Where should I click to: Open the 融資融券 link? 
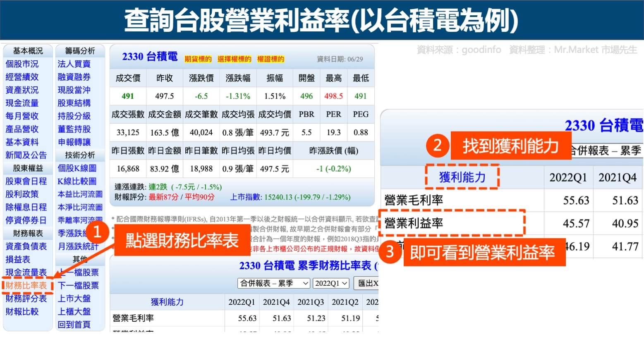(74, 77)
